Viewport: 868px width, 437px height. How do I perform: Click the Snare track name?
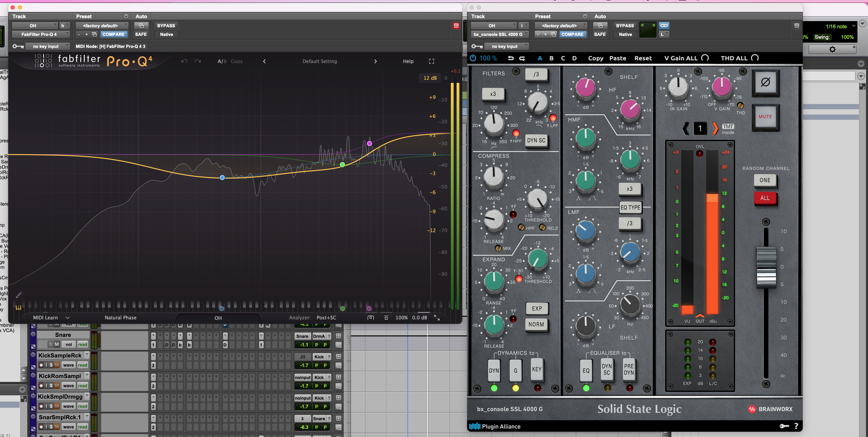63,335
